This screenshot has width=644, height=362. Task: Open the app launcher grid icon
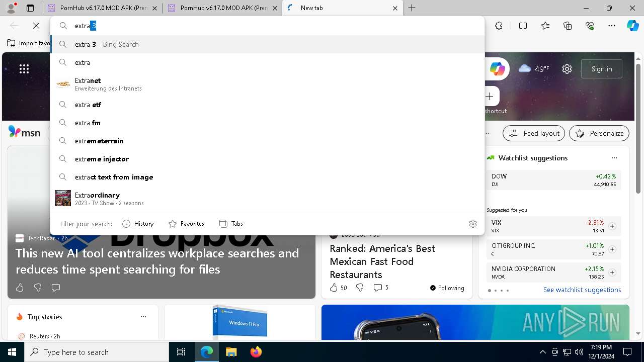click(x=24, y=69)
